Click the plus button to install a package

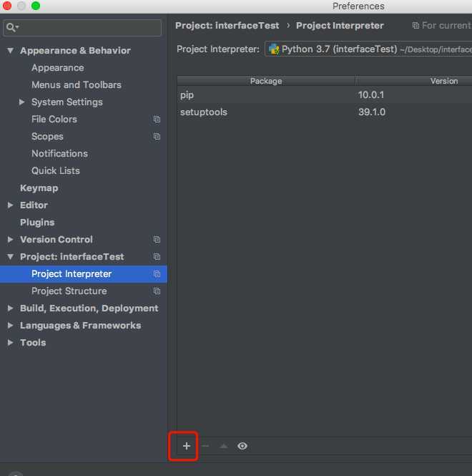tap(187, 446)
